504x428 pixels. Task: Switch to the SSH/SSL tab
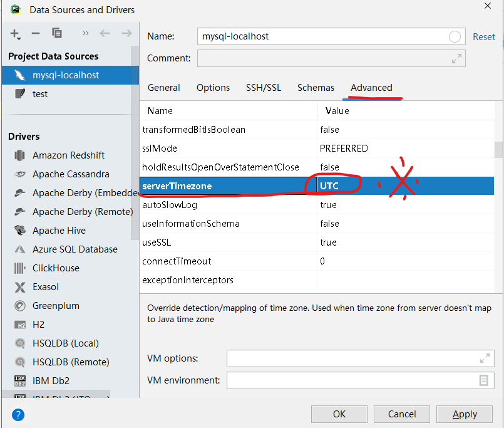pyautogui.click(x=263, y=88)
